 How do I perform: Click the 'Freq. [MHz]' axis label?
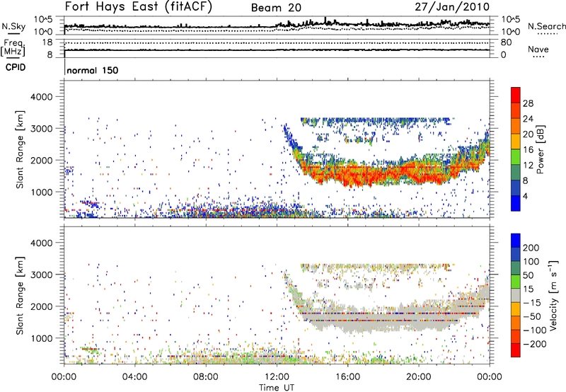click(x=13, y=47)
